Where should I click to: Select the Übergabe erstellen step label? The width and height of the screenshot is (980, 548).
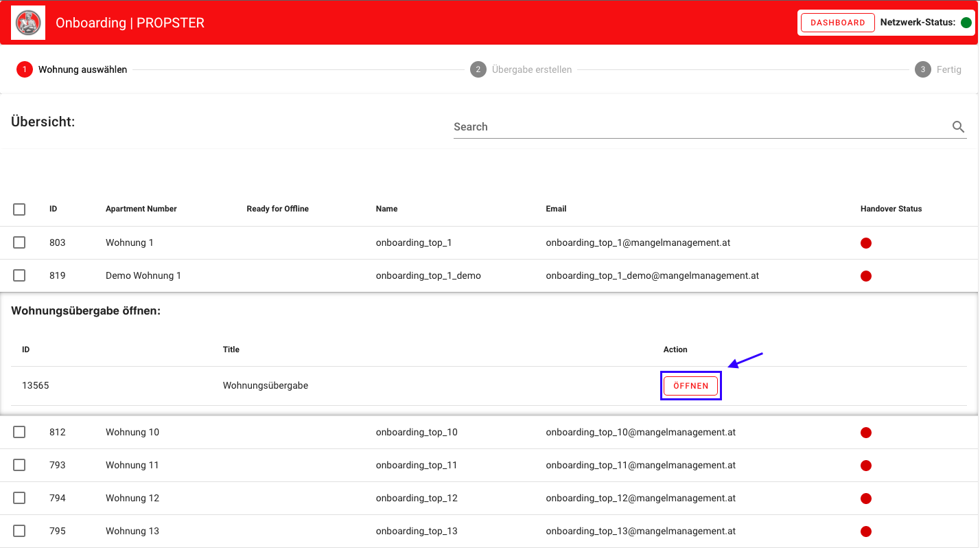click(x=532, y=69)
